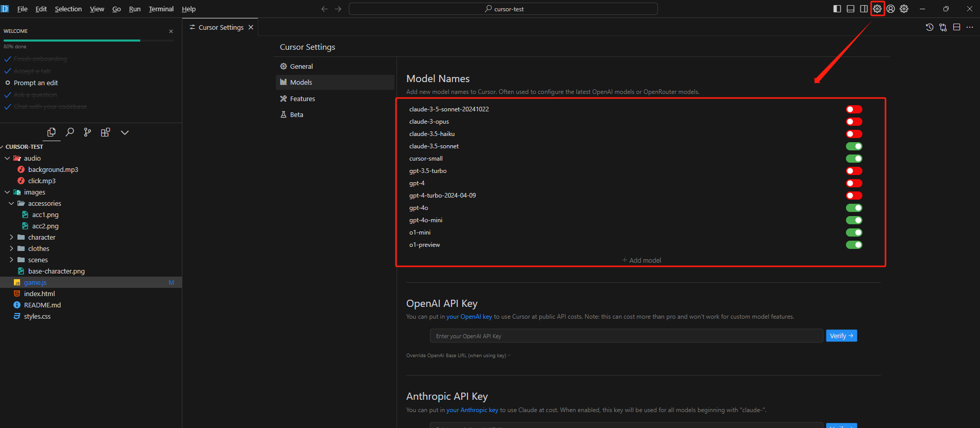The width and height of the screenshot is (980, 428).
Task: Enable claude-3.5-haiku model toggle
Action: (x=854, y=134)
